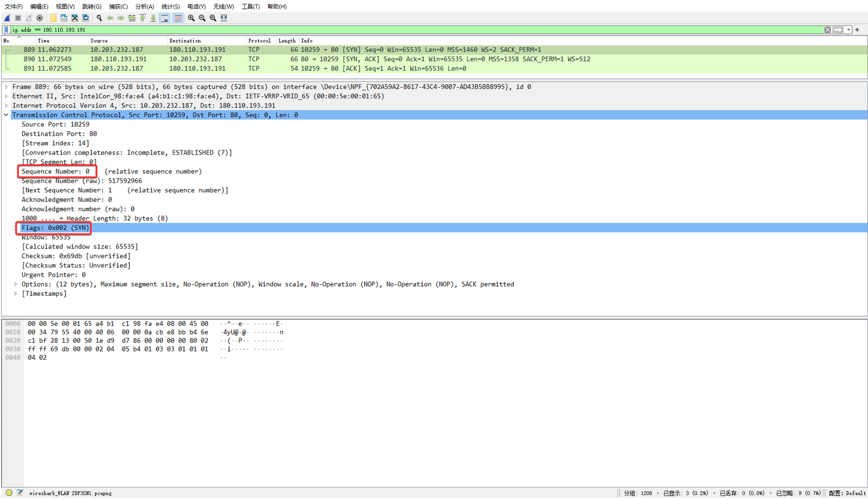Select the Sequence Number (raw) field
868x500 pixels.
(x=82, y=181)
